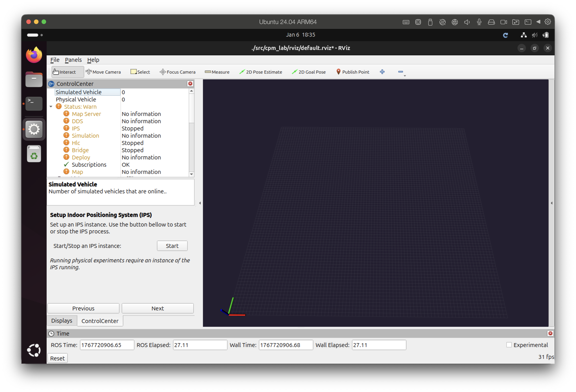The image size is (576, 392).
Task: Click the IPS warning icon
Action: coord(66,128)
